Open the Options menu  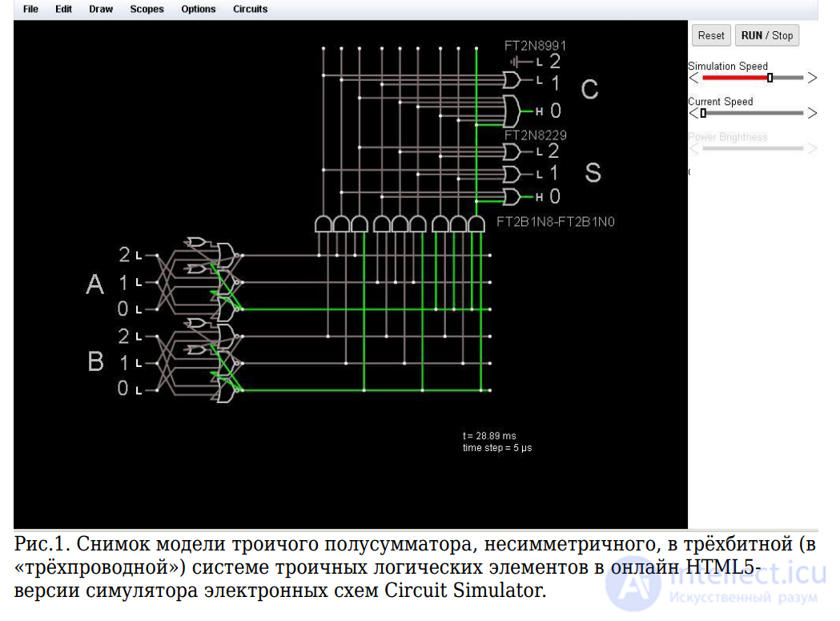coord(199,9)
